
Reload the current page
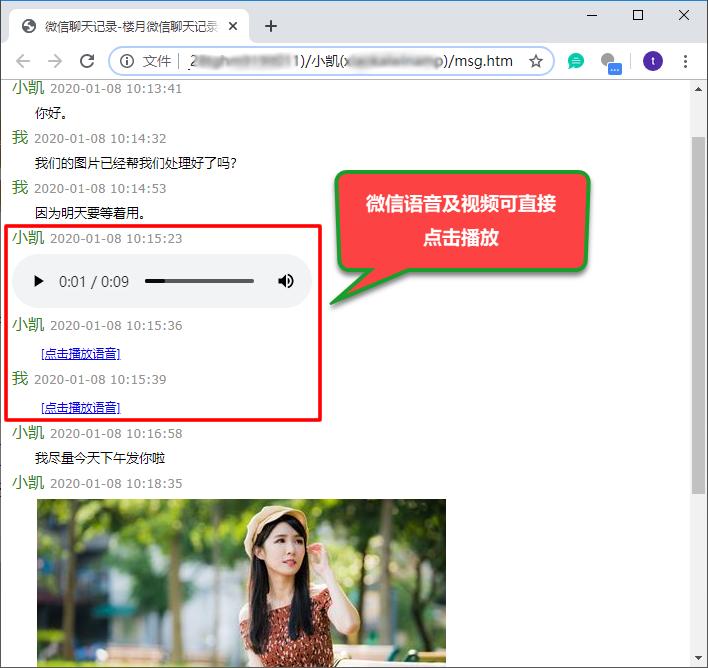coord(87,61)
